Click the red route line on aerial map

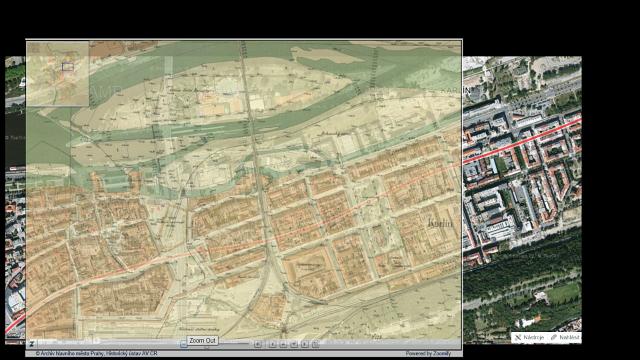(x=522, y=140)
